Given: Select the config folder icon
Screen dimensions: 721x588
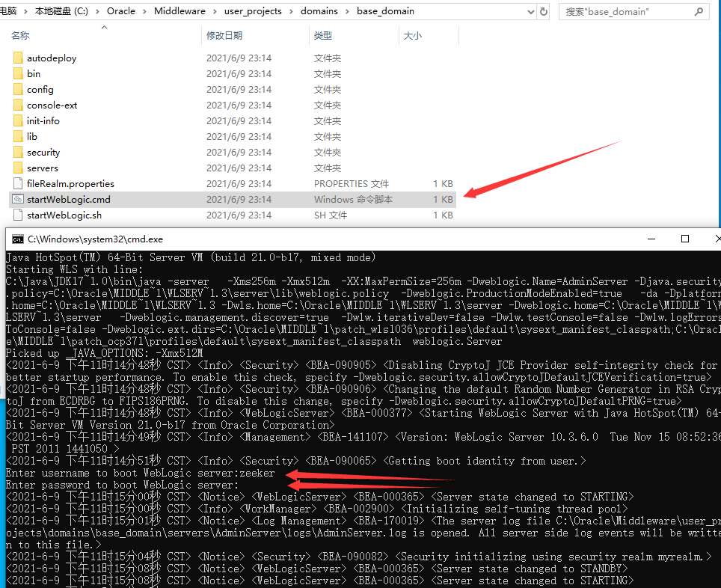Looking at the screenshot, I should pos(18,89).
